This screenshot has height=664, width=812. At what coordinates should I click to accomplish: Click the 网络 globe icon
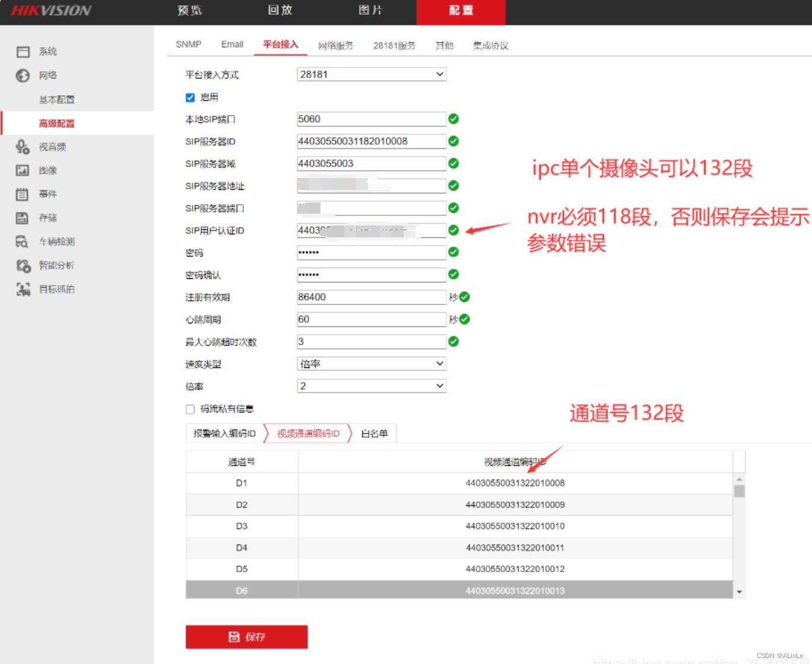[23, 75]
